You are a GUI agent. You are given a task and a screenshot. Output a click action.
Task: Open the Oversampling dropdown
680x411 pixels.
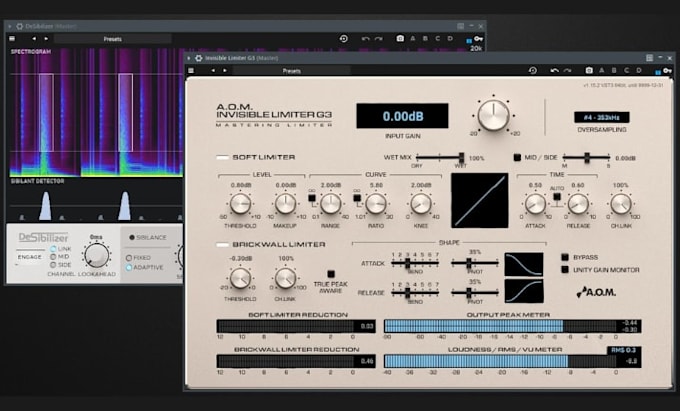602,117
